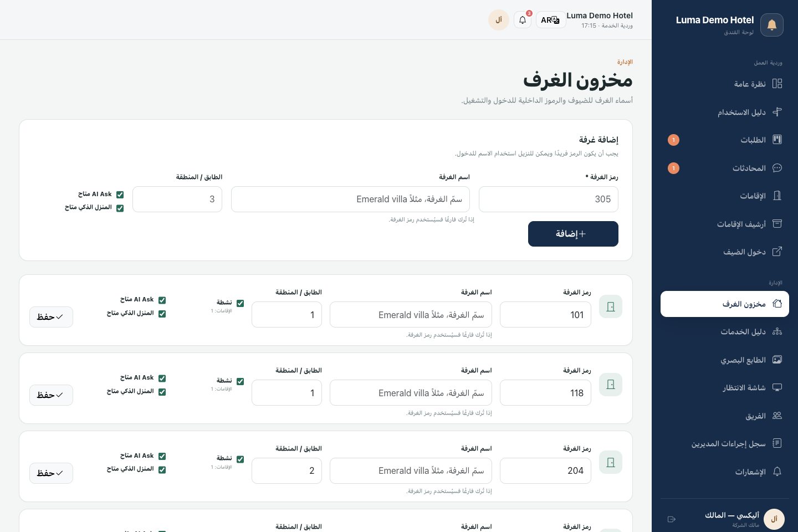
Task: Click the bell logo beside Luma Demo Hotel
Action: click(x=771, y=25)
